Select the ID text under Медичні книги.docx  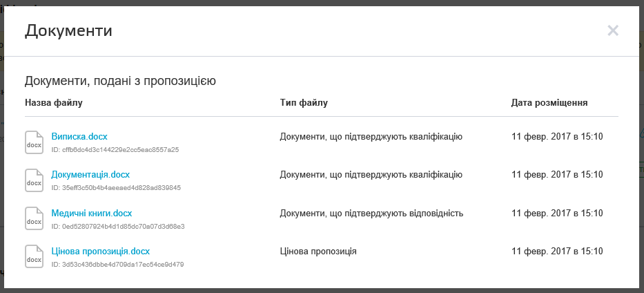118,226
